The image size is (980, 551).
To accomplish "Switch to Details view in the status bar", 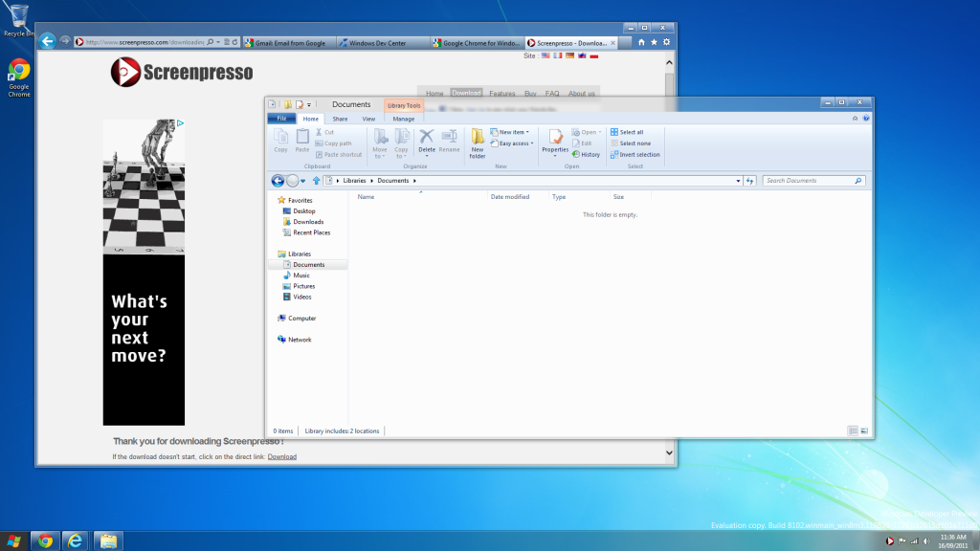I will pos(853,430).
